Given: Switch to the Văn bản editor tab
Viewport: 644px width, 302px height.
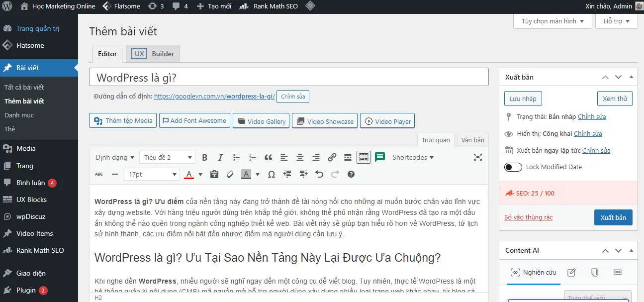Looking at the screenshot, I should 472,140.
